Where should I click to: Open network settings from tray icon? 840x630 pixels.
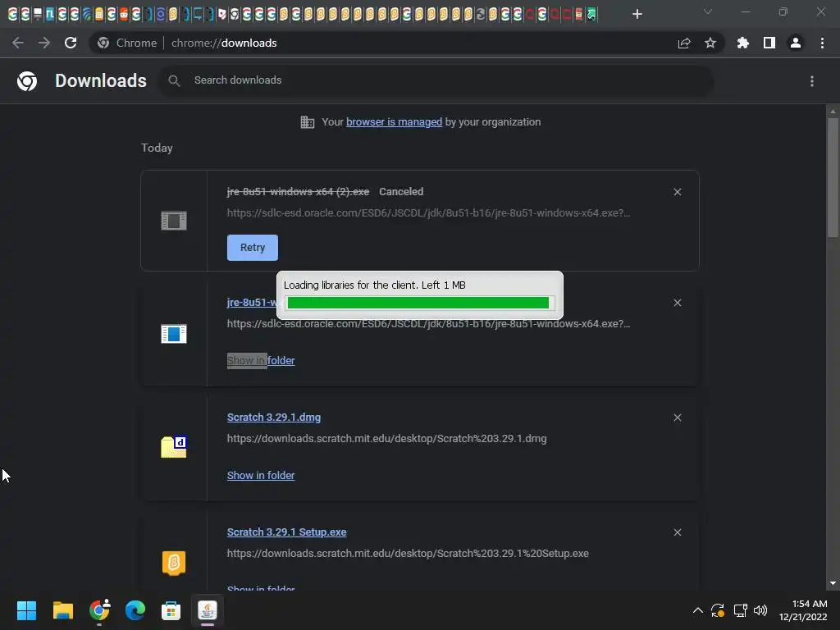741,610
